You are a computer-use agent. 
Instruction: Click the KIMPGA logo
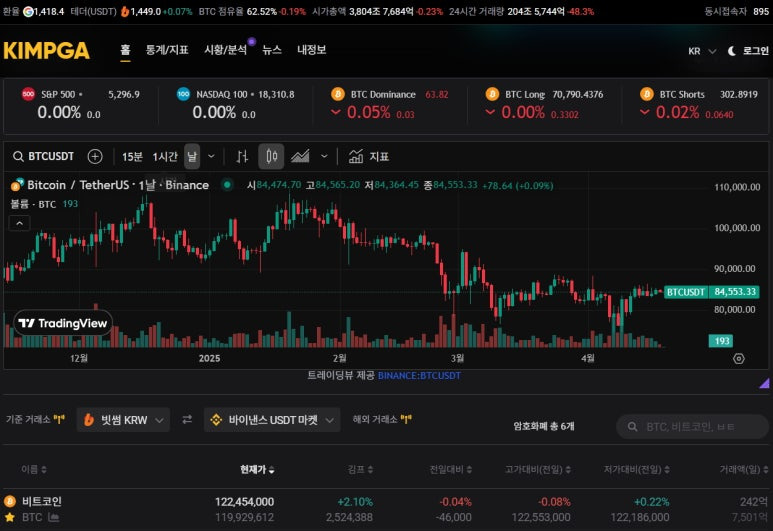click(47, 50)
